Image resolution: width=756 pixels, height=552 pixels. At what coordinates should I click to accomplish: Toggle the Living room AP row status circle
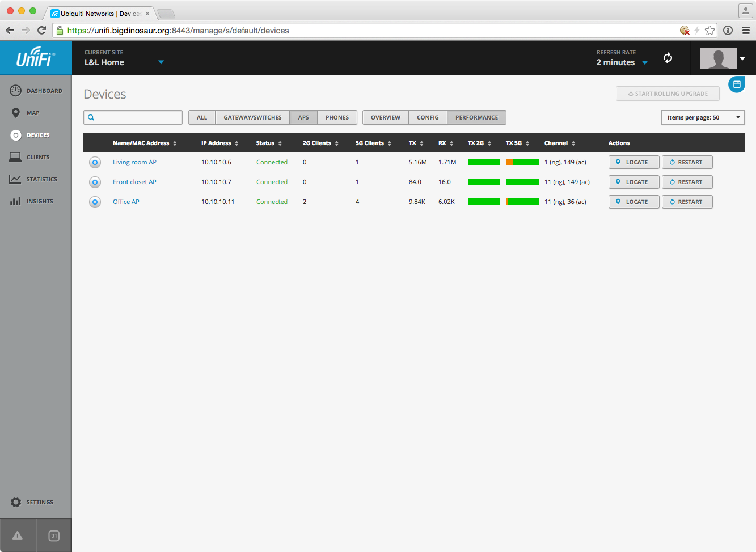[x=95, y=163]
